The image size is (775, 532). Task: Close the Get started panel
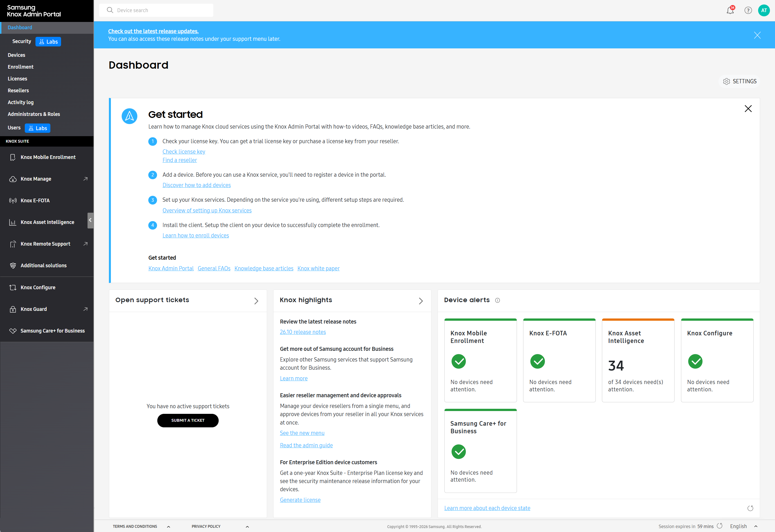(748, 109)
